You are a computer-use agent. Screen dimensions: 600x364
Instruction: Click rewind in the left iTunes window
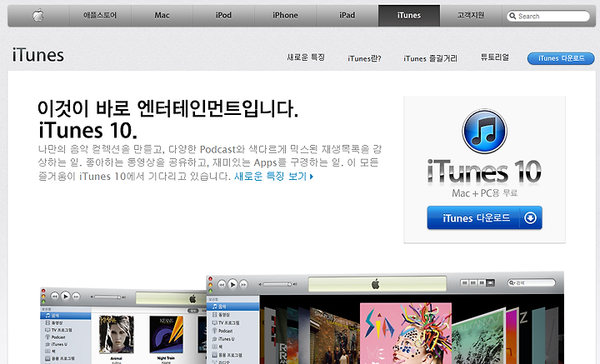(55, 296)
